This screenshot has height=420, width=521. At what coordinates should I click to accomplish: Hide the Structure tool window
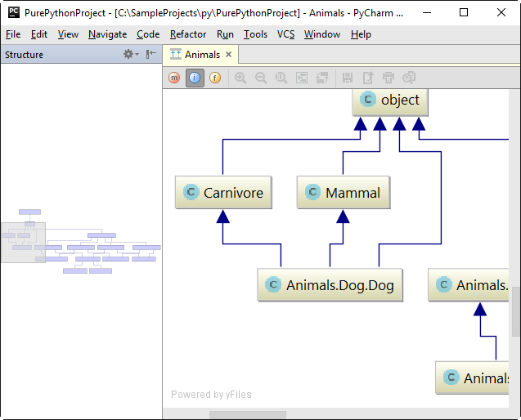click(151, 55)
